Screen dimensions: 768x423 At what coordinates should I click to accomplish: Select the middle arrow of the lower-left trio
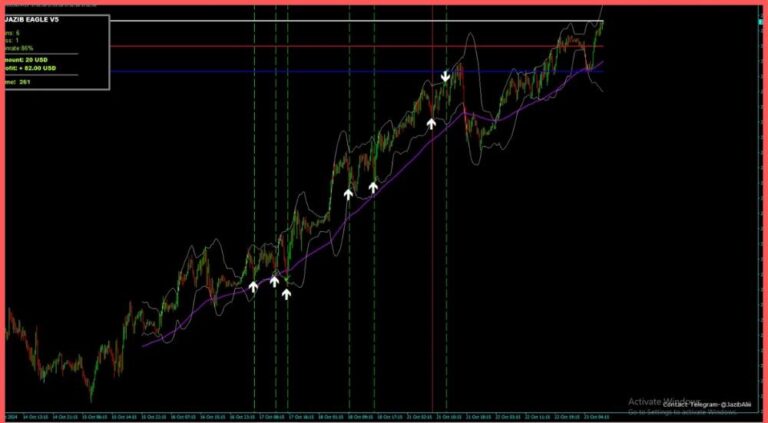[x=274, y=281]
